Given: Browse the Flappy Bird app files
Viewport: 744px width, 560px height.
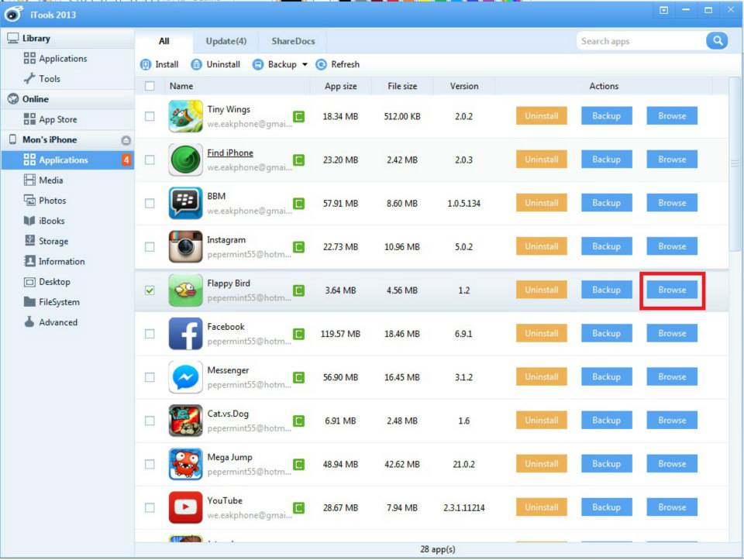Looking at the screenshot, I should [x=672, y=290].
